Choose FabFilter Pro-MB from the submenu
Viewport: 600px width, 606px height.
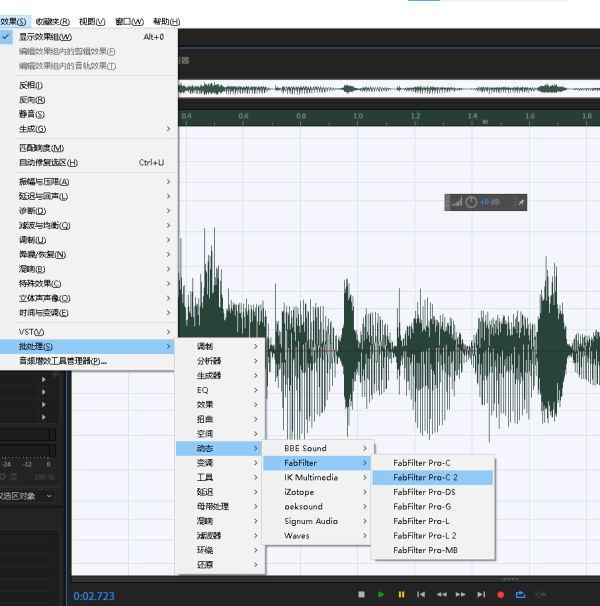click(x=425, y=551)
